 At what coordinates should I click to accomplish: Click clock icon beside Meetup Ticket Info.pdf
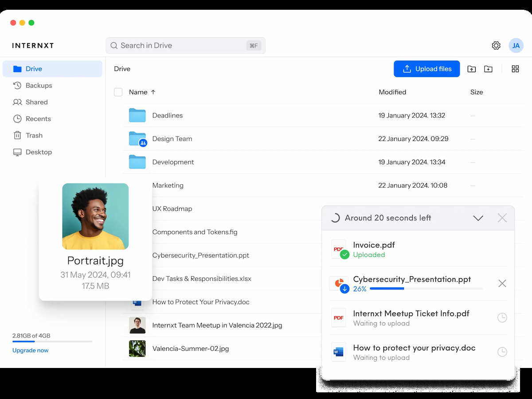[502, 318]
